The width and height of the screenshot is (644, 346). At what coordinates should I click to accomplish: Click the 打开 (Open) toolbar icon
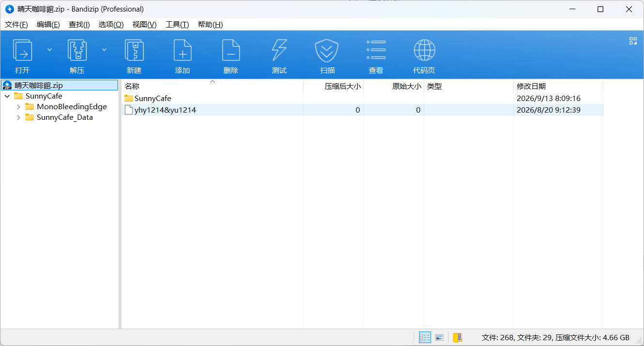pyautogui.click(x=22, y=50)
